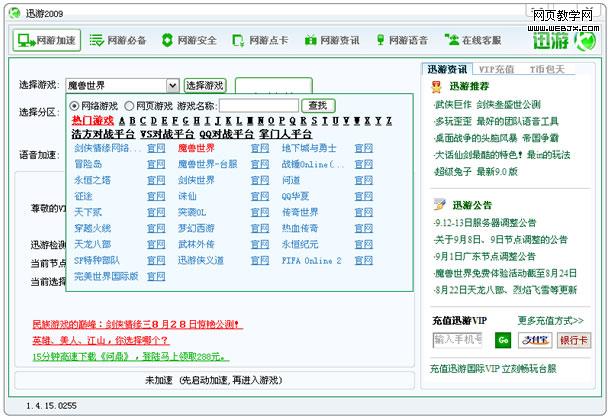Open the 网游语音 microphone icon
This screenshot has width=610, height=420.
tap(380, 41)
